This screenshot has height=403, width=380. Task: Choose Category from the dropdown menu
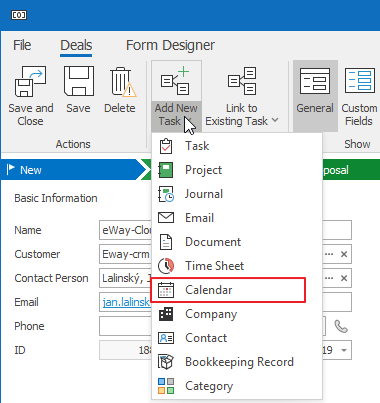237,386
